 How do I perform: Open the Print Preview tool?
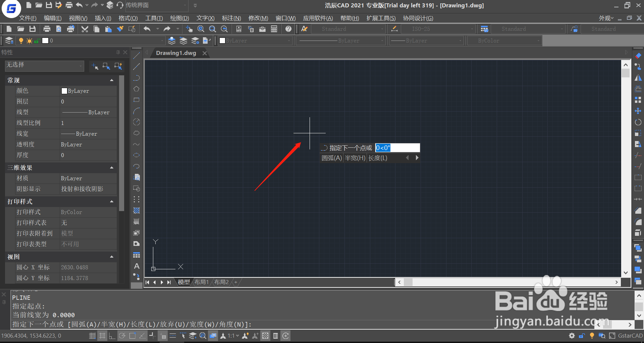59,29
